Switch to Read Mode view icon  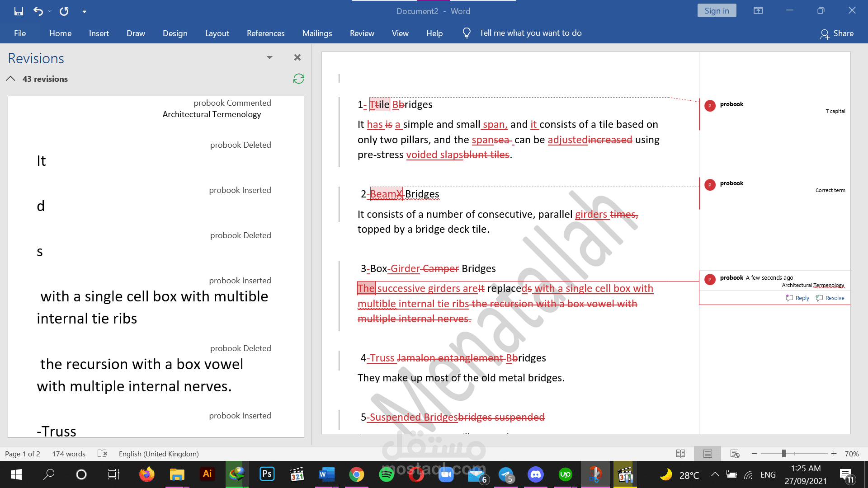click(680, 453)
